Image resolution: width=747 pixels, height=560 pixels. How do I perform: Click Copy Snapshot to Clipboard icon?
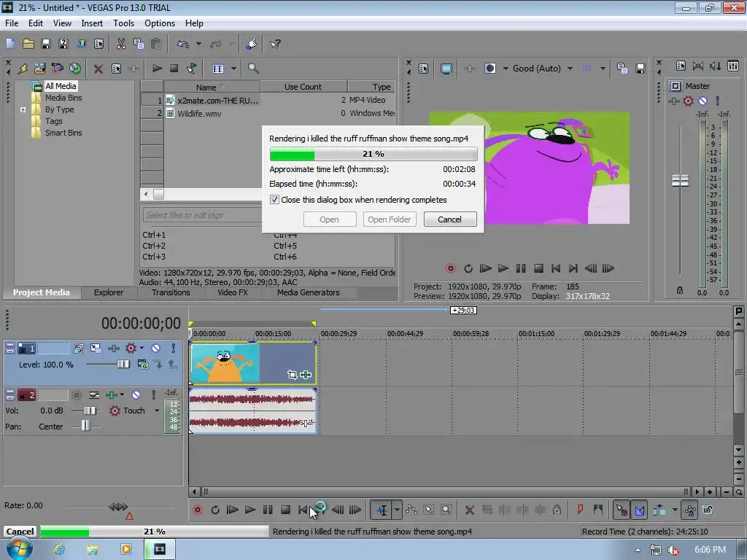[622, 69]
